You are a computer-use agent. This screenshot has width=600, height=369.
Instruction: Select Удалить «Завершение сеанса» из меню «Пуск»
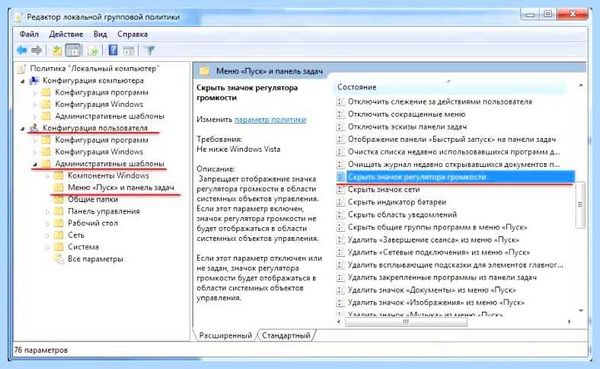coord(434,240)
